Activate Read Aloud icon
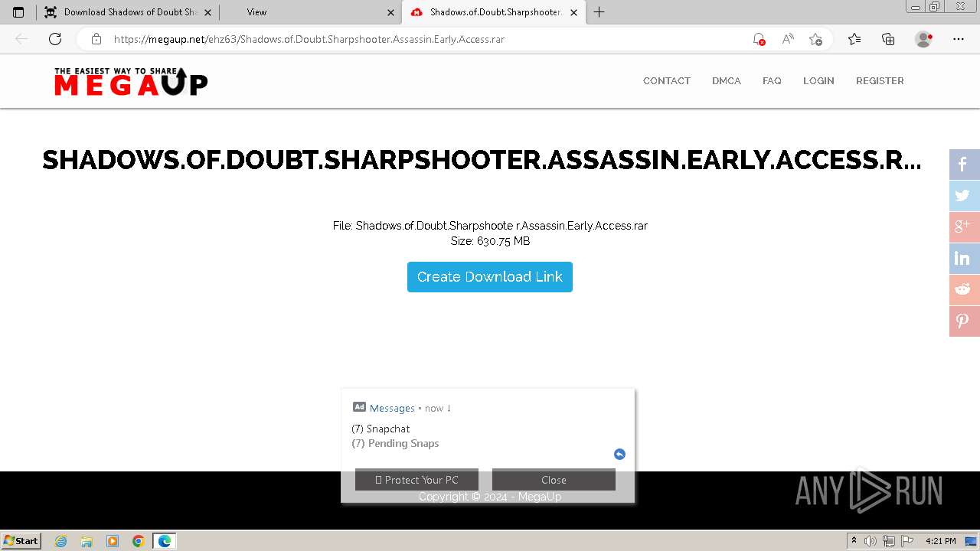The height and width of the screenshot is (551, 980). [787, 39]
